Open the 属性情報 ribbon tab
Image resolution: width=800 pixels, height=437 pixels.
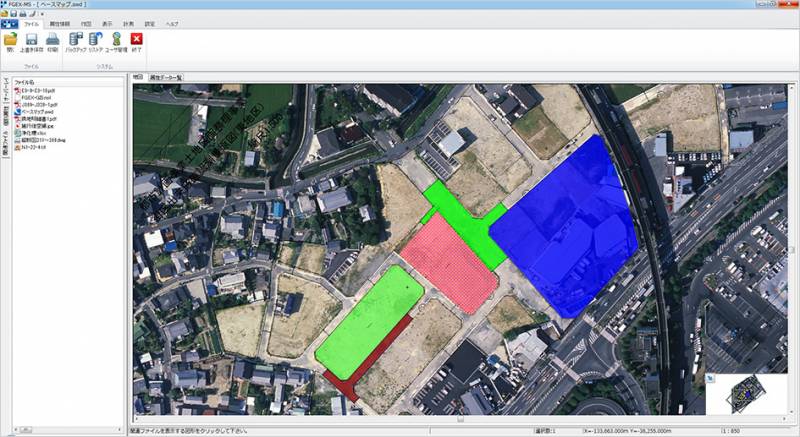point(58,22)
